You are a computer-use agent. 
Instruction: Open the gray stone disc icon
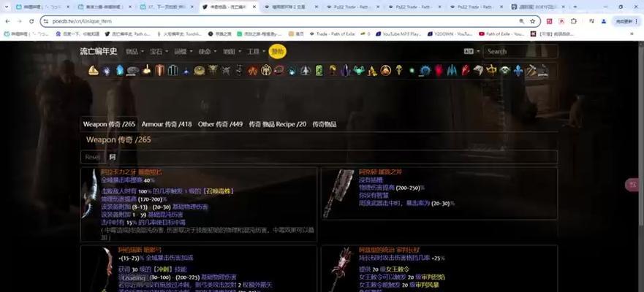132,71
